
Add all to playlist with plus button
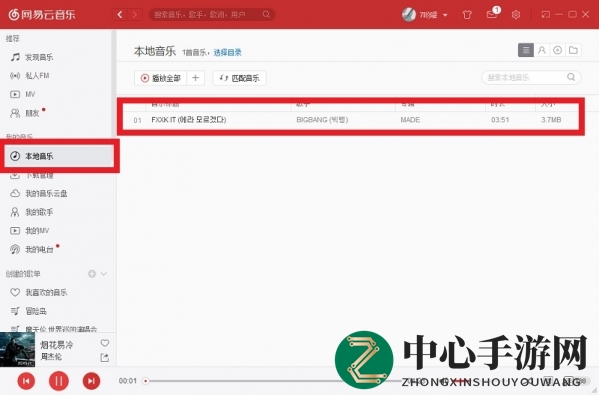(x=196, y=78)
